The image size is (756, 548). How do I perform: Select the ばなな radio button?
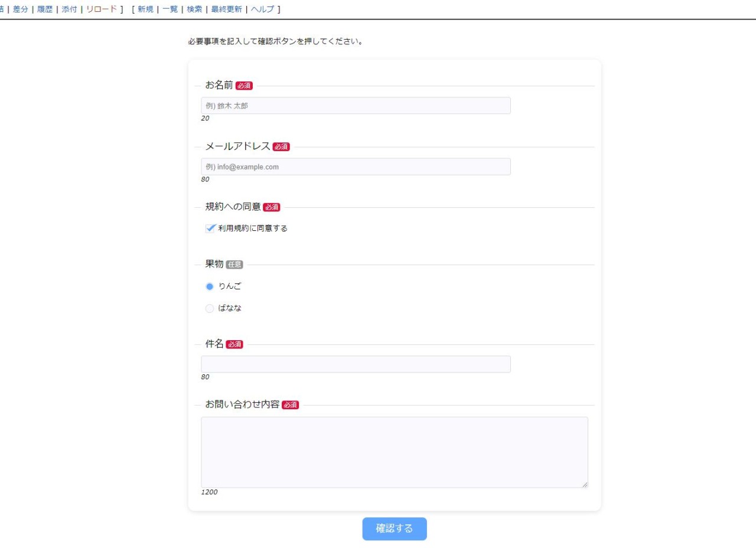(210, 308)
